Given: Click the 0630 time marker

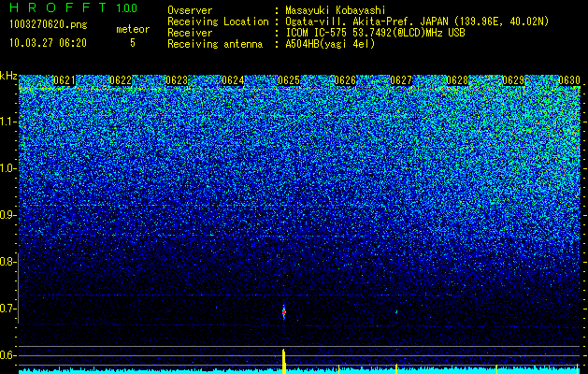Looking at the screenshot, I should click(x=569, y=80).
